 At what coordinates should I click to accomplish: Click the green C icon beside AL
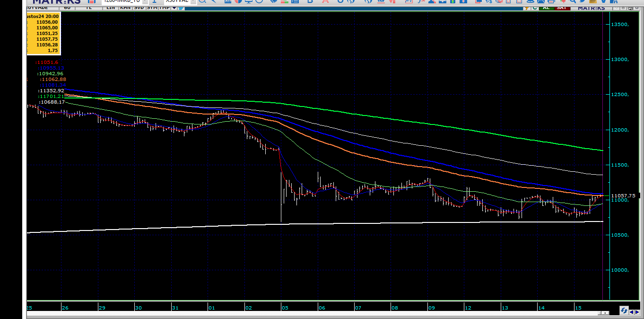click(535, 8)
